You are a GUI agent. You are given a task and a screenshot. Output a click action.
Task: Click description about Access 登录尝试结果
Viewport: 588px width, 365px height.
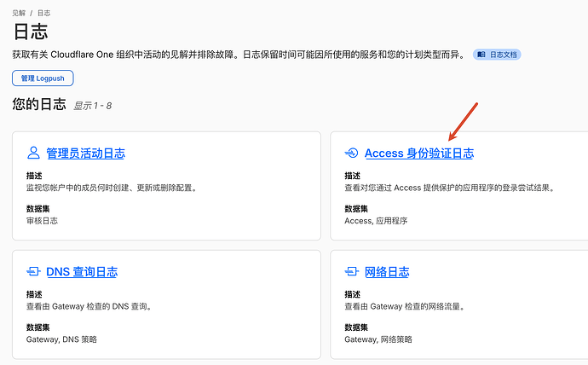(450, 188)
